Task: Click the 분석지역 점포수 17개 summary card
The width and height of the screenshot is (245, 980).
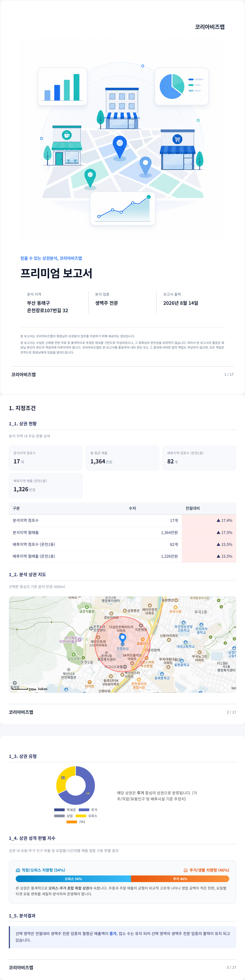Action: (x=46, y=458)
